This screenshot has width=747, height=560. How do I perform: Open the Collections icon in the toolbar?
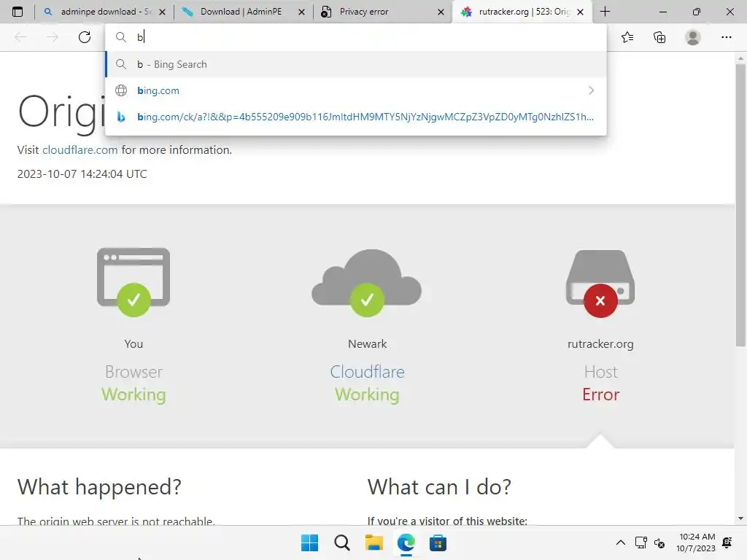pyautogui.click(x=659, y=37)
